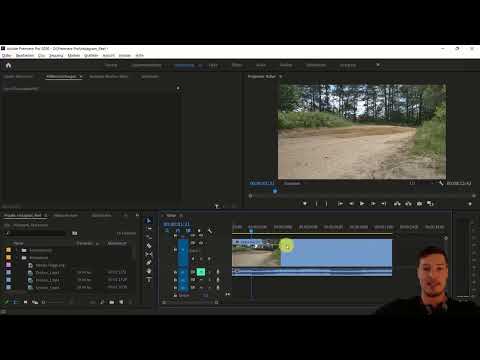Select the Track Select Forward tool
Screen dimensions: 480x360
tap(149, 229)
